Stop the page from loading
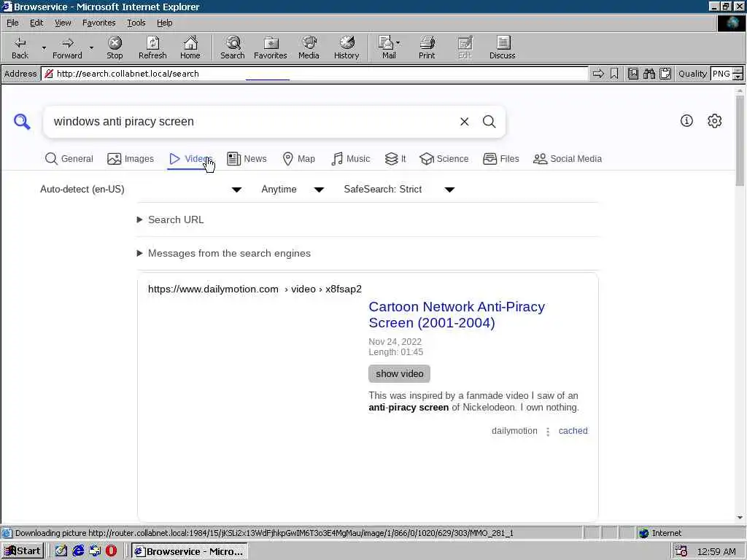The width and height of the screenshot is (747, 560). pyautogui.click(x=115, y=47)
